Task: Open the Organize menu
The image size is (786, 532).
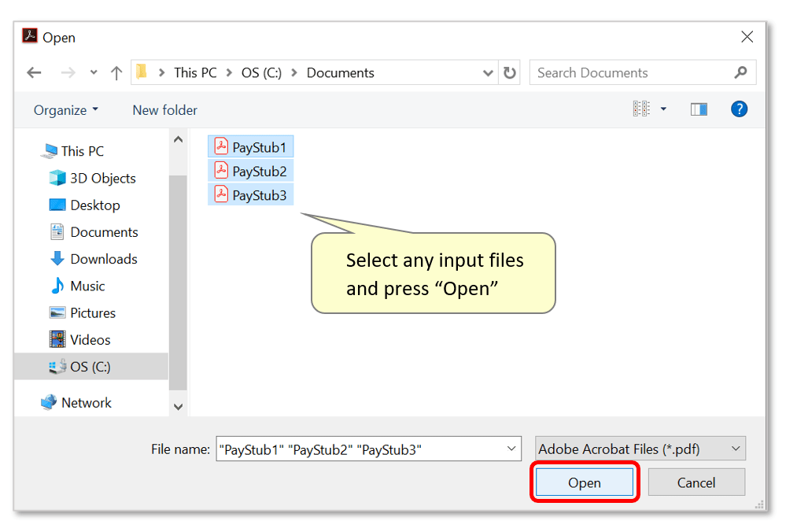Action: point(65,110)
